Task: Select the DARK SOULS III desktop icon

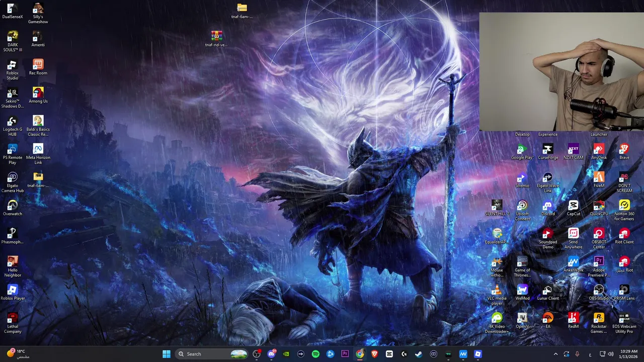Action: coord(13,42)
